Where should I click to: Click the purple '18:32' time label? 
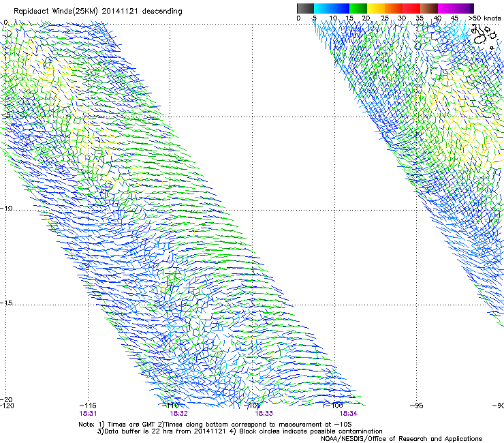(178, 414)
